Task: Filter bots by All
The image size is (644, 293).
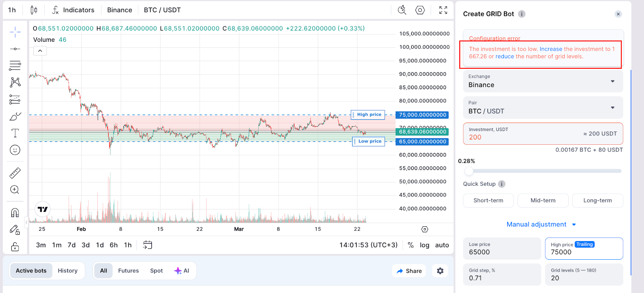Action: [x=103, y=270]
